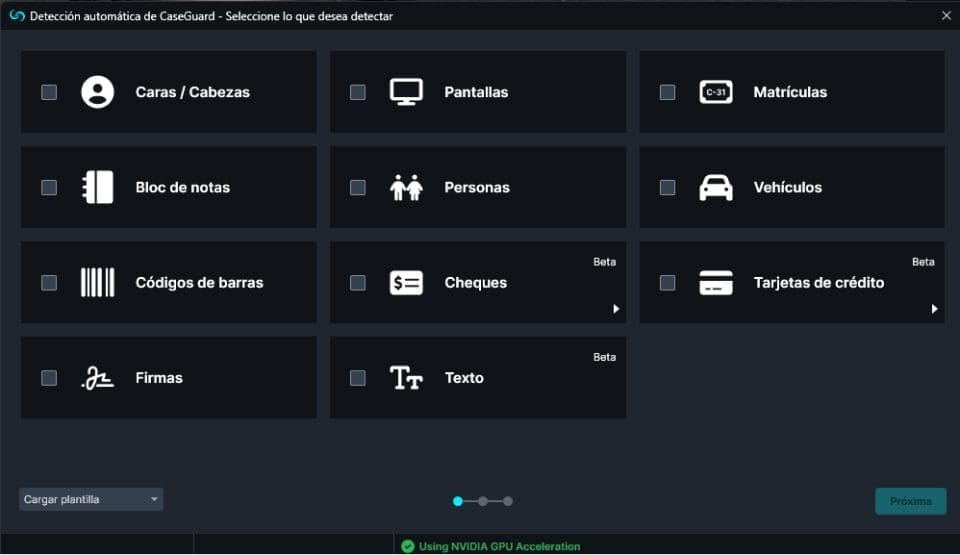Toggle the Bloc de notas checkbox

49,187
